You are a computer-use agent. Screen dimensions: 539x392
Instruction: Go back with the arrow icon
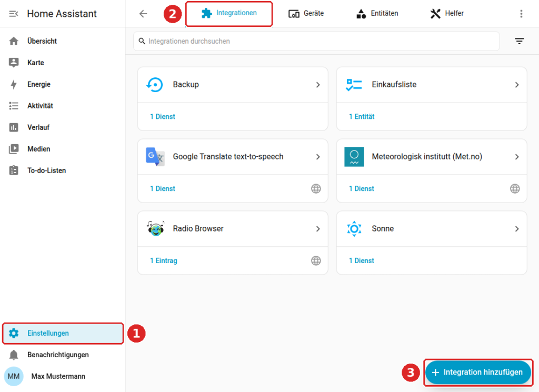tap(143, 13)
